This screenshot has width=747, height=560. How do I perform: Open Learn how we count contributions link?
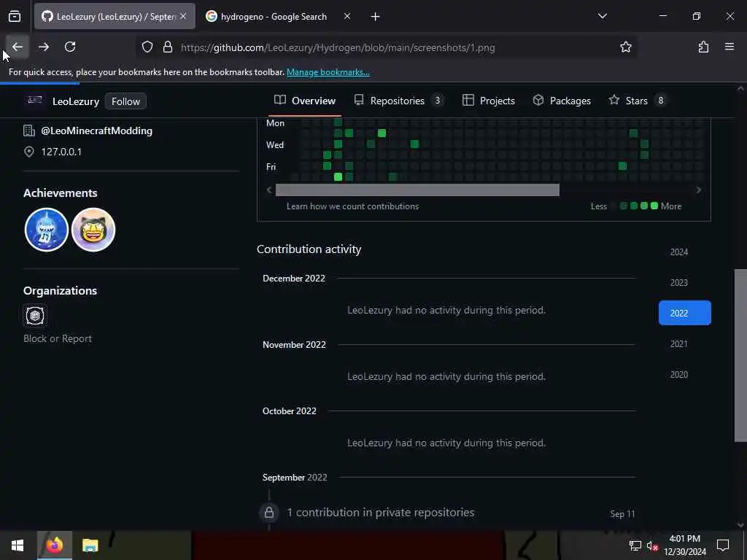pos(352,206)
